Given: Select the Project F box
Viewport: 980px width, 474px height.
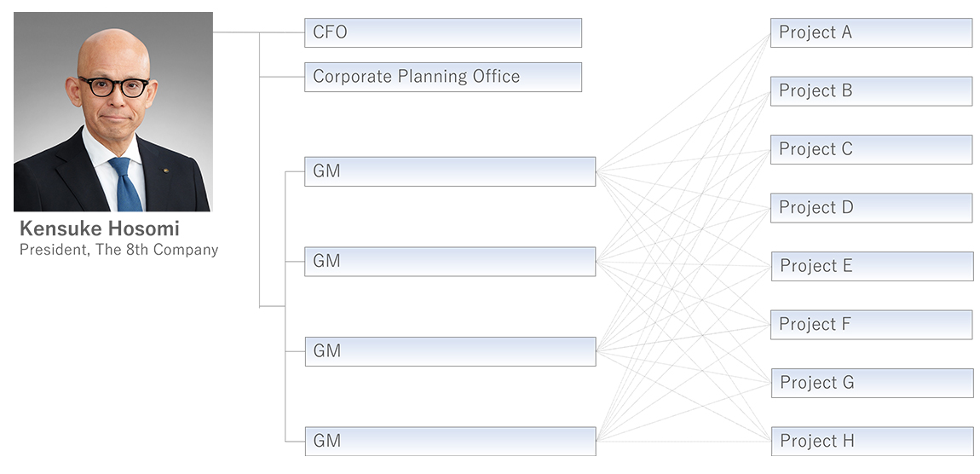Looking at the screenshot, I should (872, 325).
